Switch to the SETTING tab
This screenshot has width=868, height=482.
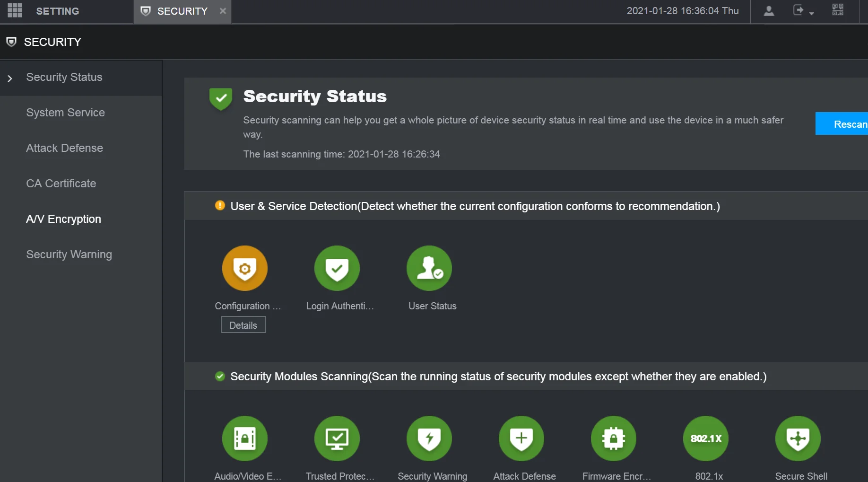pos(57,11)
